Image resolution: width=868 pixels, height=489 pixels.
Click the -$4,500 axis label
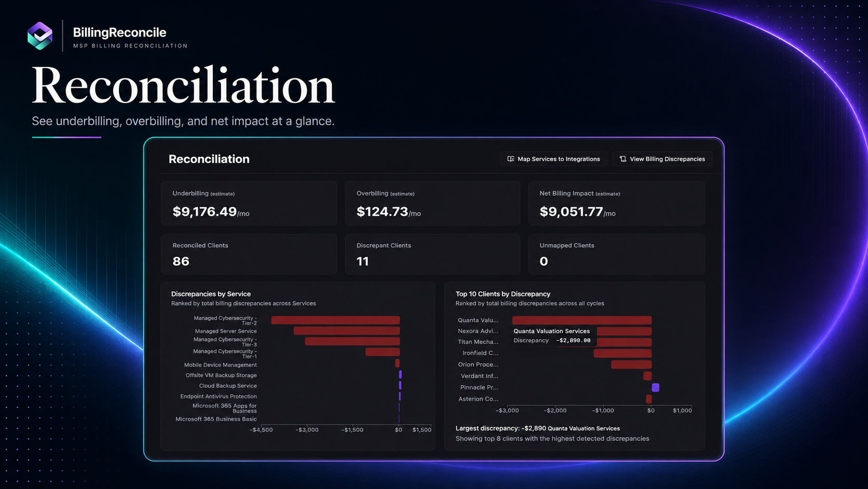pos(261,430)
